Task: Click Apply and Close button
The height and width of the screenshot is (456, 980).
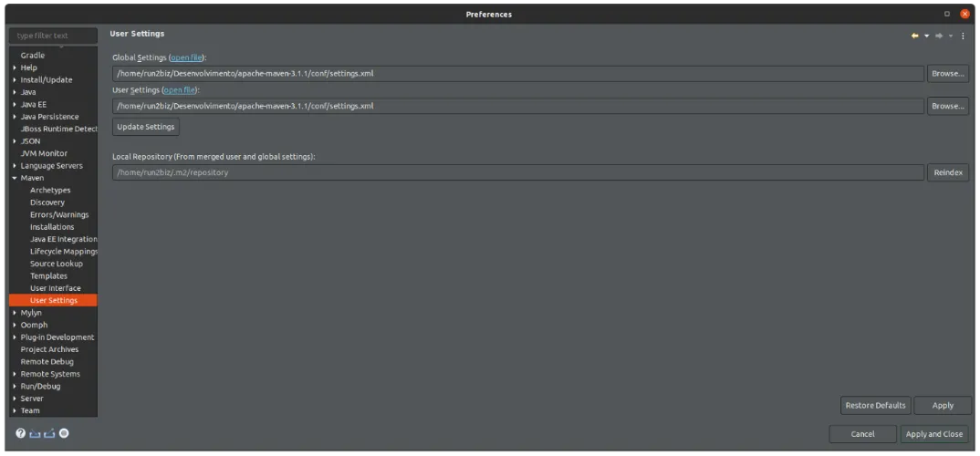Action: pyautogui.click(x=933, y=434)
